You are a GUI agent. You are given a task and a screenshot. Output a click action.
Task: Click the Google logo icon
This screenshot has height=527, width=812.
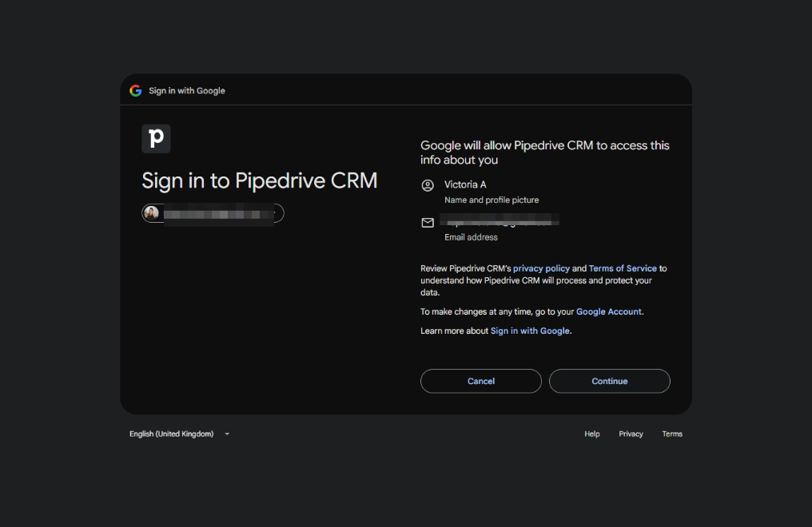tap(136, 91)
